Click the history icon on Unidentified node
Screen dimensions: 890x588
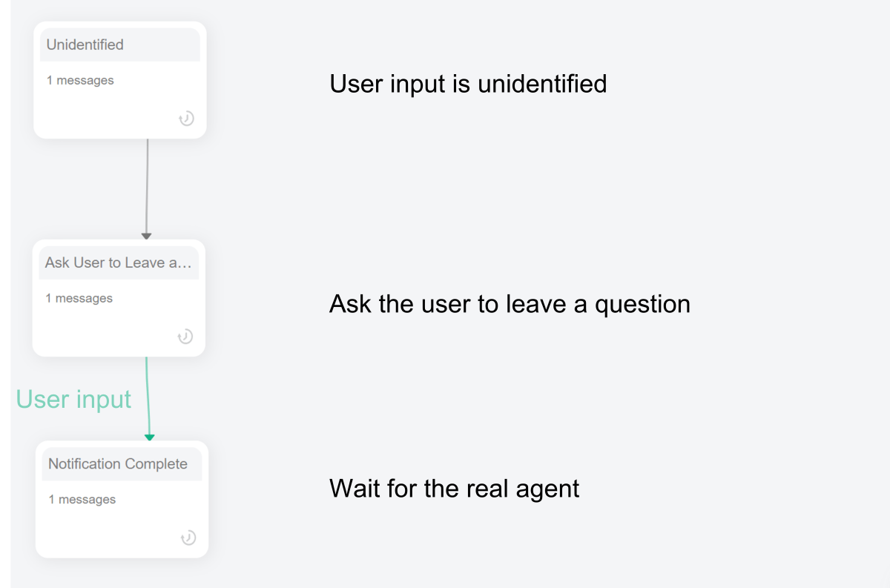[187, 119]
